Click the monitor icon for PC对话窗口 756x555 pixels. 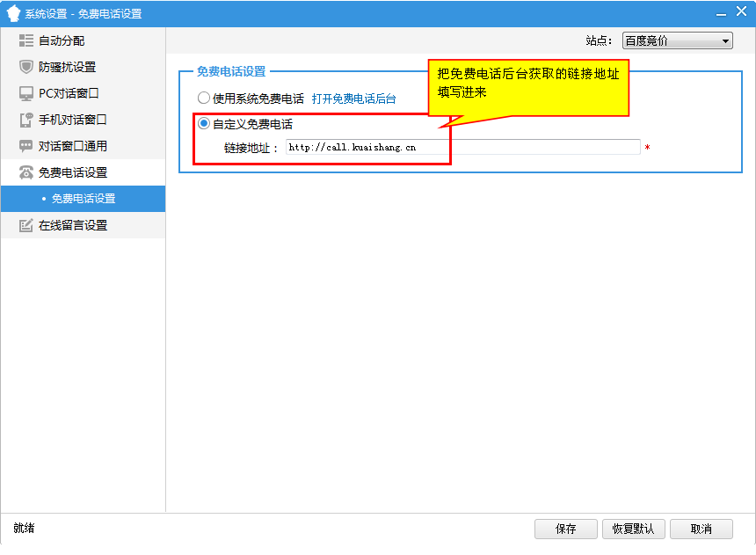26,93
